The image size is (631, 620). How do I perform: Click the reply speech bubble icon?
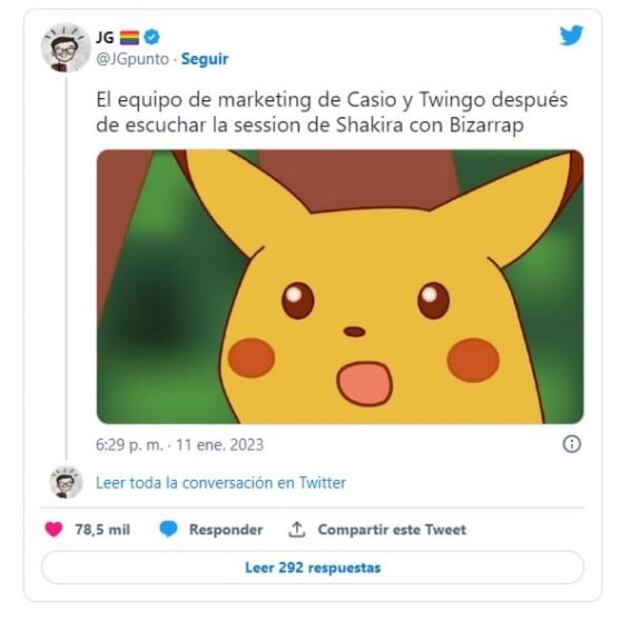169,530
